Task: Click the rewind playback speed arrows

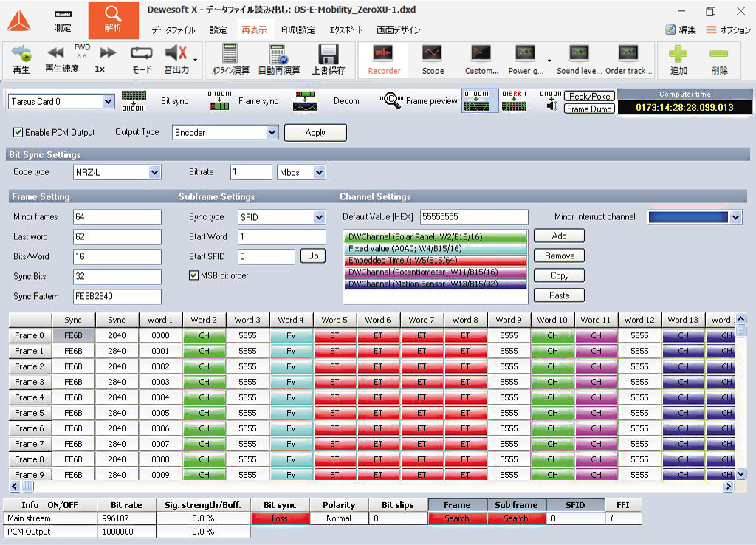Action: coord(56,52)
